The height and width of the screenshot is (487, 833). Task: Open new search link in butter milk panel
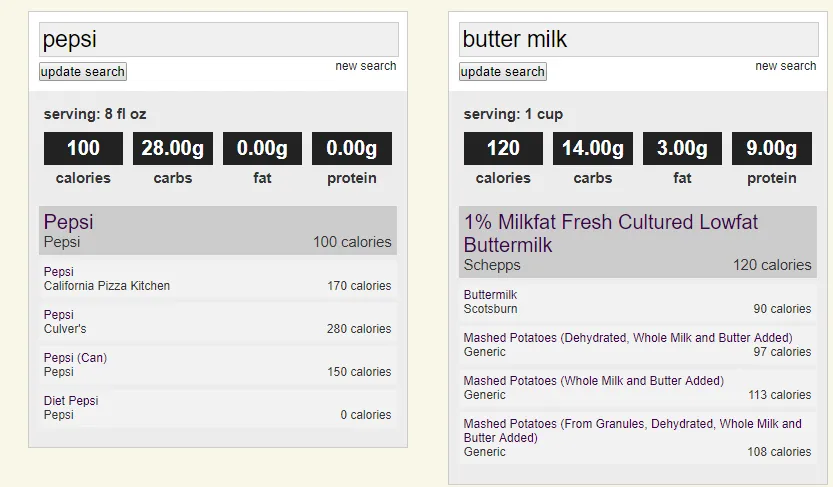click(786, 66)
